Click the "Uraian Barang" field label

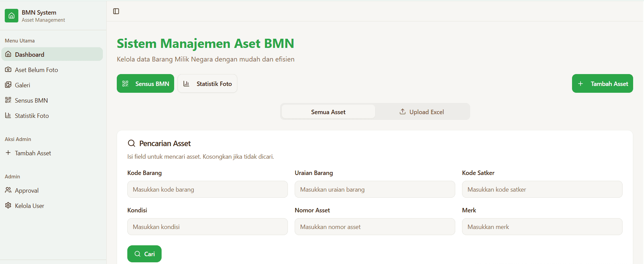[314, 173]
